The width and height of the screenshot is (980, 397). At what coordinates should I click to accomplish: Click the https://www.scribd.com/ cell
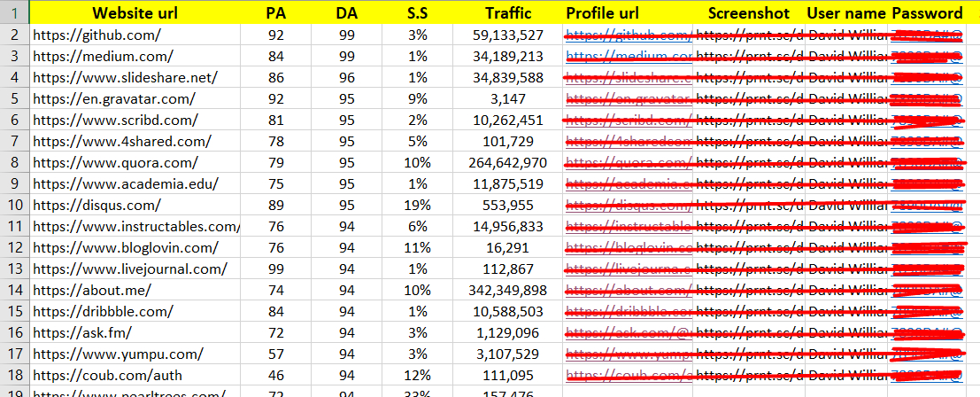click(135, 120)
